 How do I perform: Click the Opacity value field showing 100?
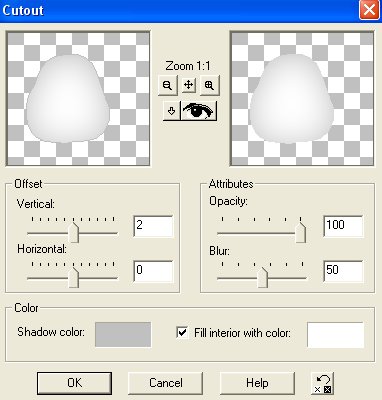(x=343, y=226)
